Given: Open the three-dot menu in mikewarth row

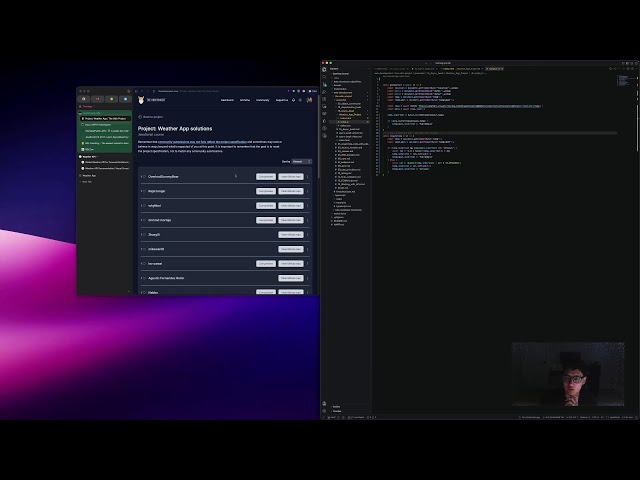Looking at the screenshot, I should (307, 249).
